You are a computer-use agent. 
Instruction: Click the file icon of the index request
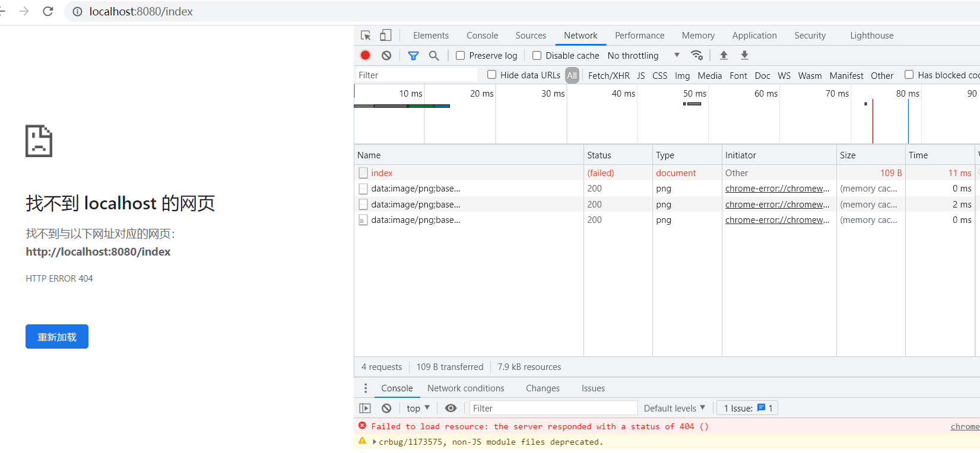tap(363, 173)
